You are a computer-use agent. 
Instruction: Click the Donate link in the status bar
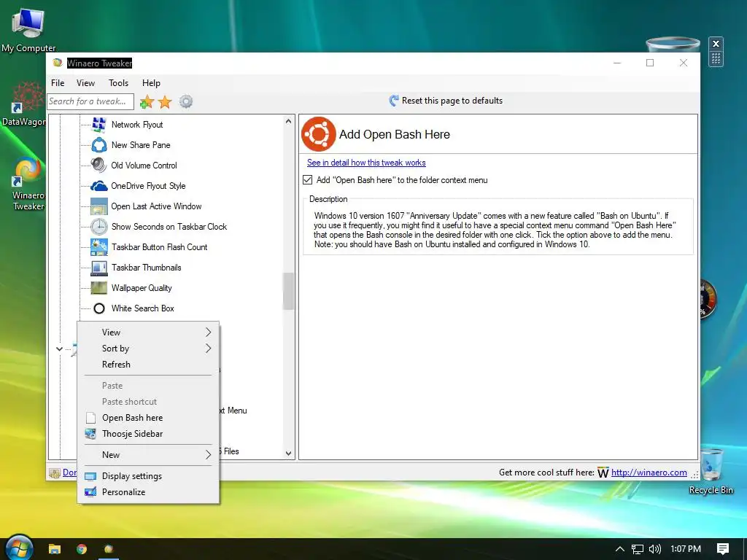(x=69, y=472)
